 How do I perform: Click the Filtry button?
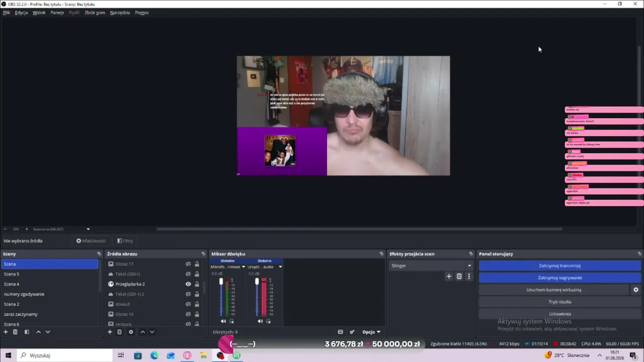click(125, 241)
